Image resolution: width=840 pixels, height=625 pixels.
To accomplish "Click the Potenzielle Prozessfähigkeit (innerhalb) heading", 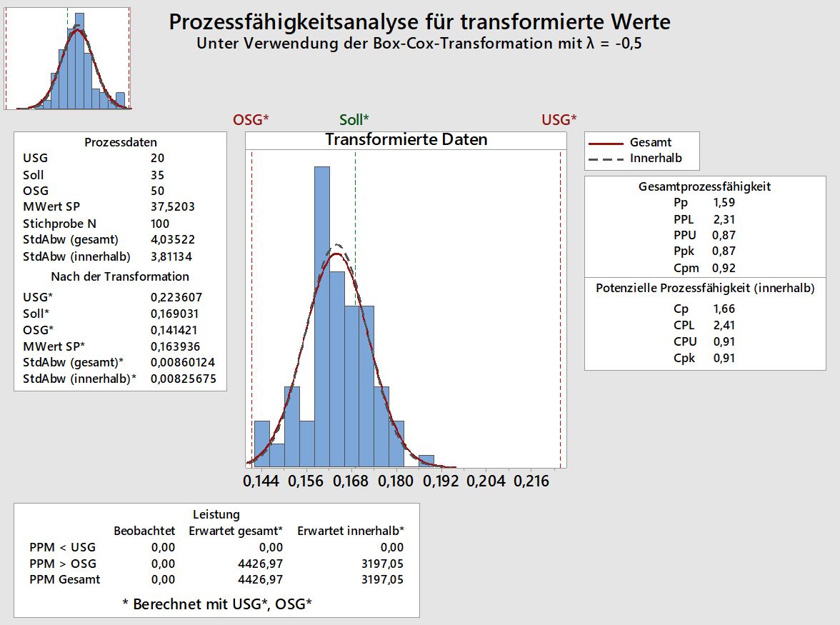I will point(704,289).
